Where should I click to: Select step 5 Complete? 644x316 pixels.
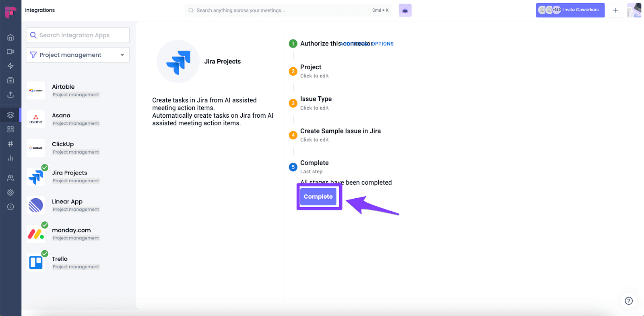[314, 163]
